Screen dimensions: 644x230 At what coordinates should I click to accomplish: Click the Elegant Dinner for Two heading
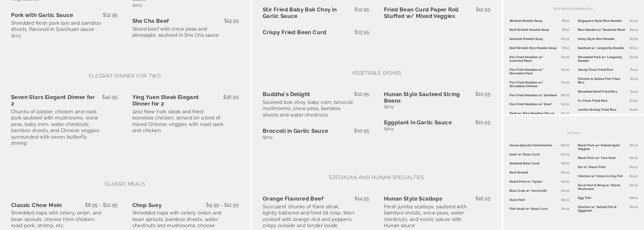pos(125,76)
